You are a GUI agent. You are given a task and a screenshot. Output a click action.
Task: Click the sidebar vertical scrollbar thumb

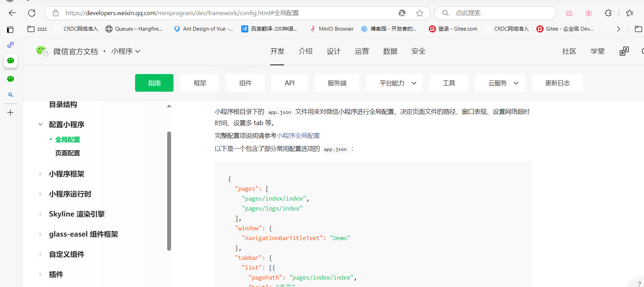pyautogui.click(x=169, y=191)
